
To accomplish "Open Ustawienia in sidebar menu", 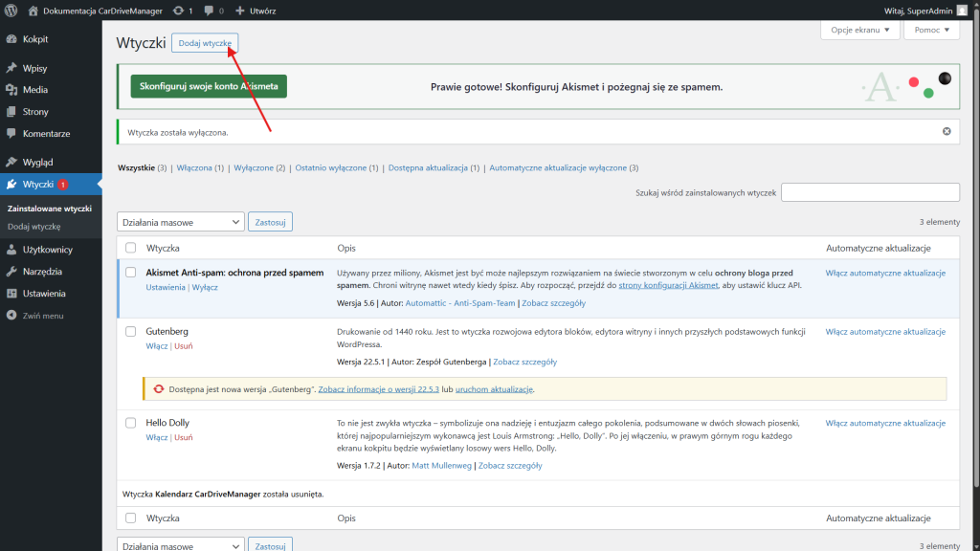I will tap(44, 294).
